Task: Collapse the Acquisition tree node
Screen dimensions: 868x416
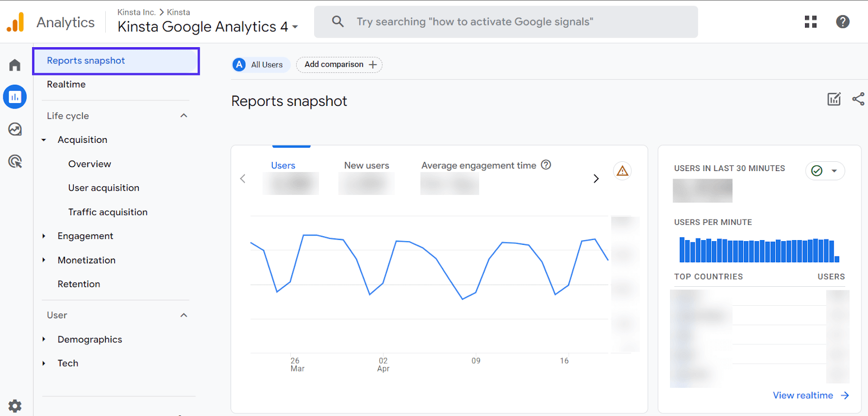Action: pos(44,140)
